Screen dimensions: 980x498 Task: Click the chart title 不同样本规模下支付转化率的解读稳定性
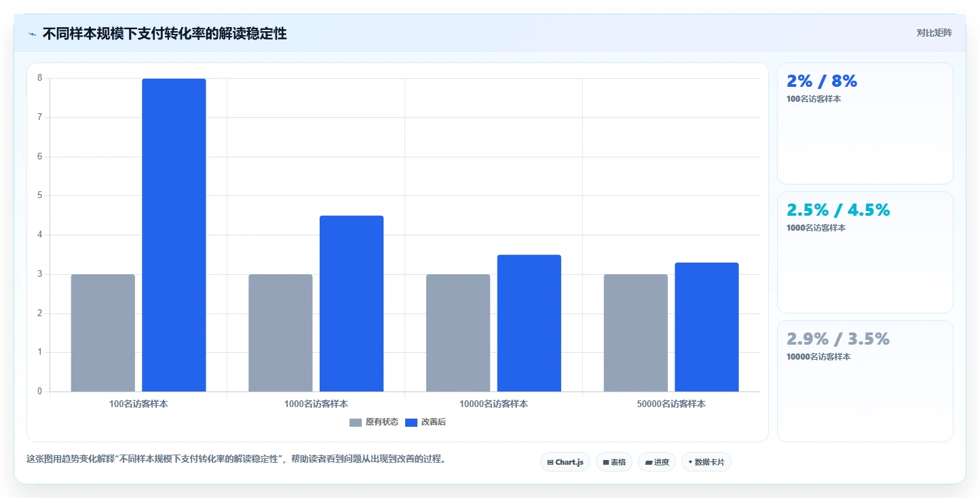pyautogui.click(x=164, y=34)
